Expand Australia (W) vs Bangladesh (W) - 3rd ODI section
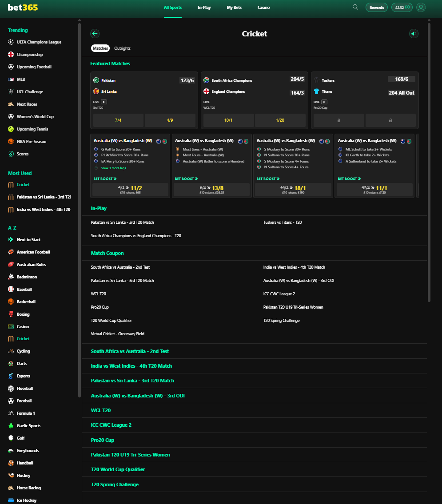 tap(254, 396)
